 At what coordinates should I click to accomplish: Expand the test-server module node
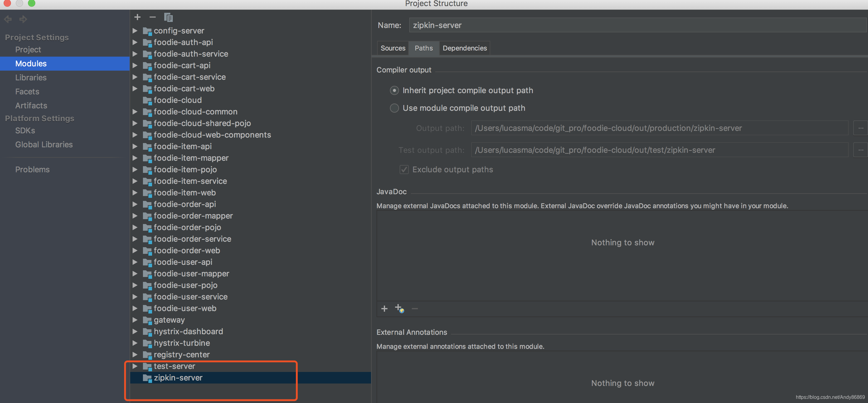coord(135,366)
